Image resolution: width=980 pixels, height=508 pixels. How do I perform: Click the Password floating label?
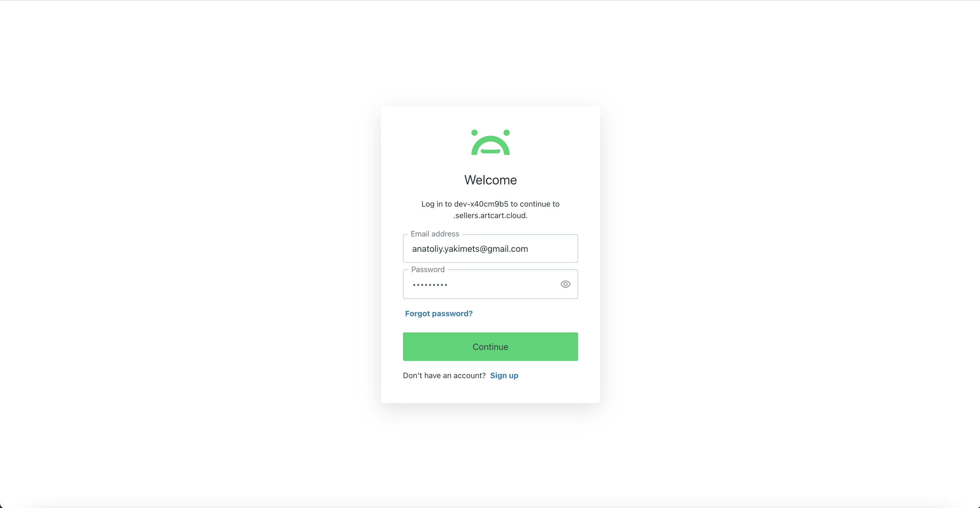point(428,269)
